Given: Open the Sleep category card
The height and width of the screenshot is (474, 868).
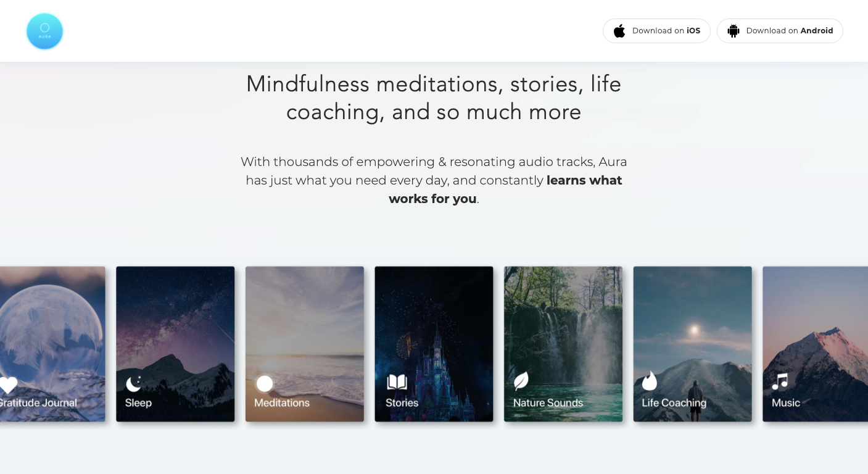Looking at the screenshot, I should coord(175,344).
